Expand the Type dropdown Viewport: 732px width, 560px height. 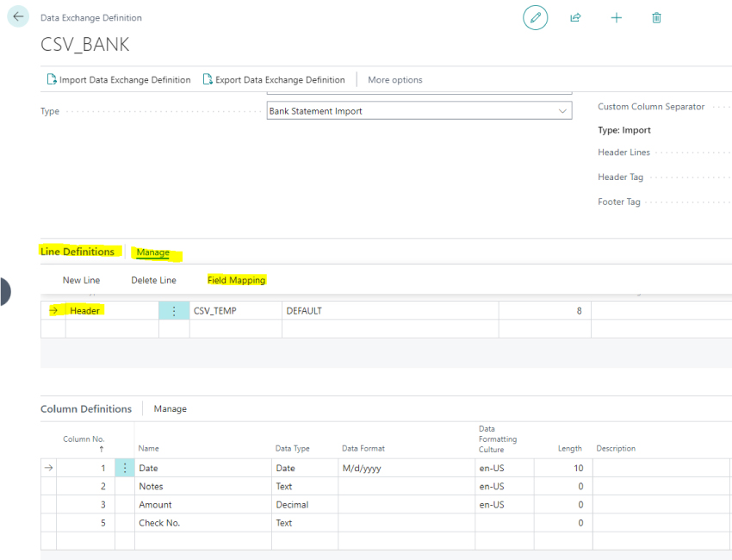(x=563, y=111)
